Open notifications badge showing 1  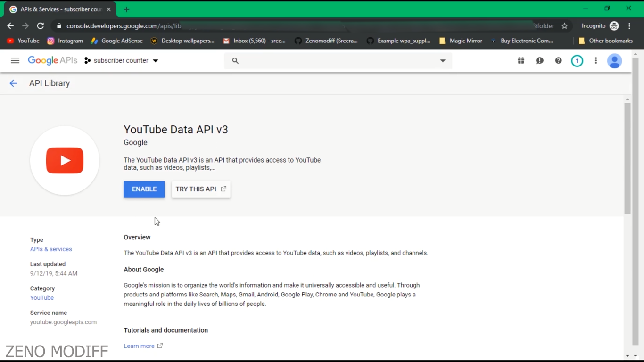click(x=577, y=61)
